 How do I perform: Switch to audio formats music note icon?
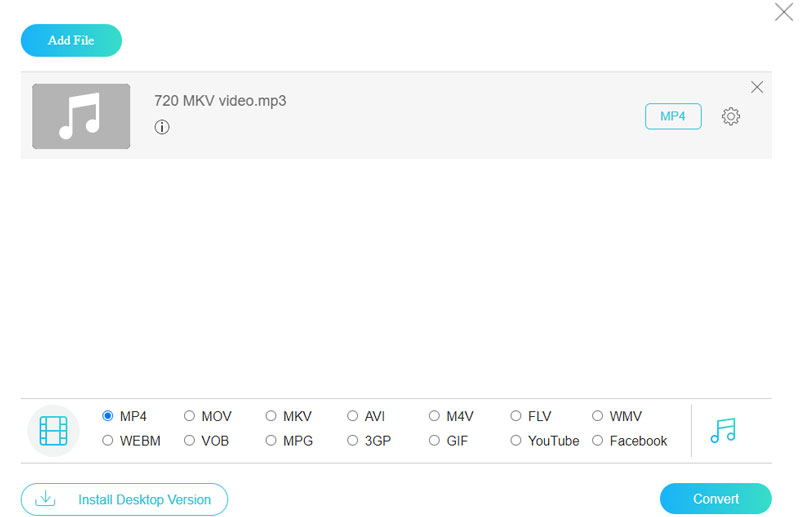[x=722, y=430]
